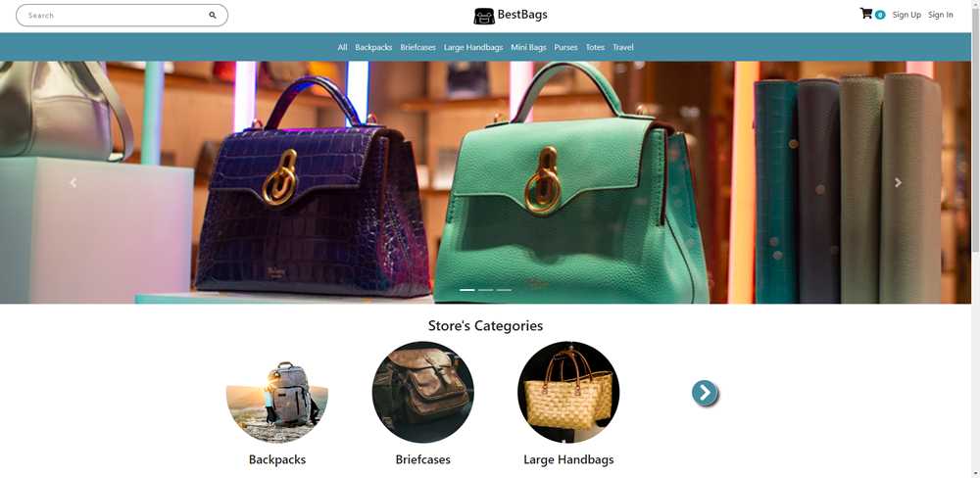Screen dimensions: 980x478
Task: Select the first carousel indicator dash
Action: [466, 290]
